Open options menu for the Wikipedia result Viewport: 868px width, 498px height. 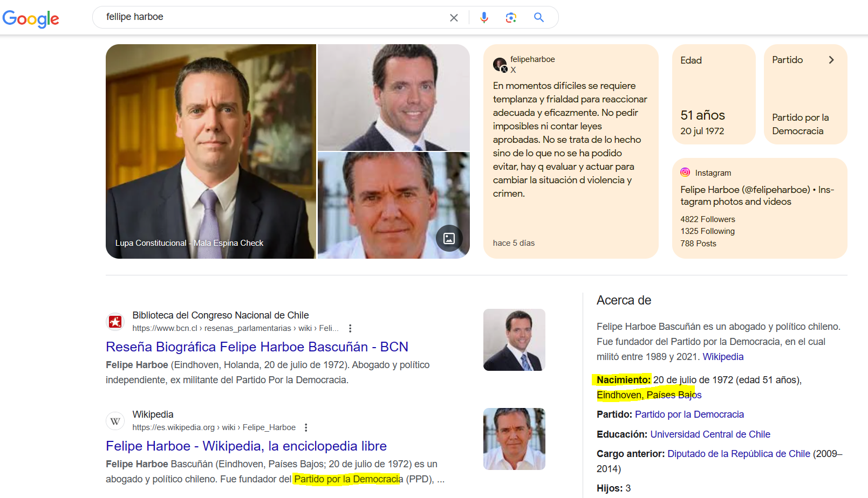(x=306, y=427)
